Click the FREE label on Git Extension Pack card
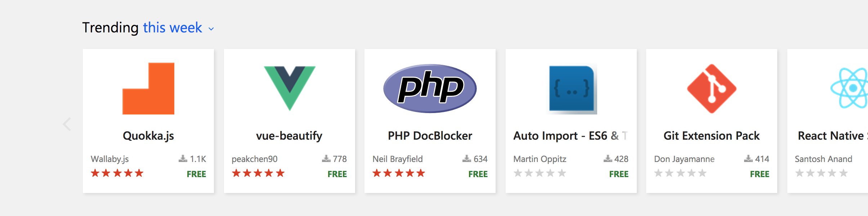This screenshot has width=868, height=216. click(760, 174)
